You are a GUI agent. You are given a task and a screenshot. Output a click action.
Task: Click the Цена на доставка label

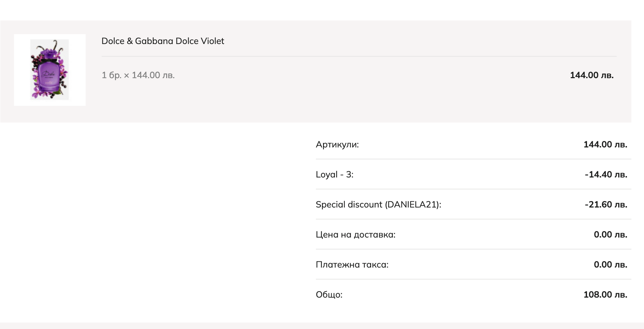[x=355, y=234]
